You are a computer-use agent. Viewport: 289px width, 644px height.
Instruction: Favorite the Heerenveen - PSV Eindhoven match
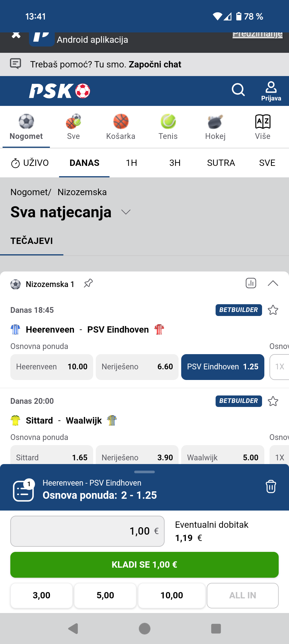[273, 310]
